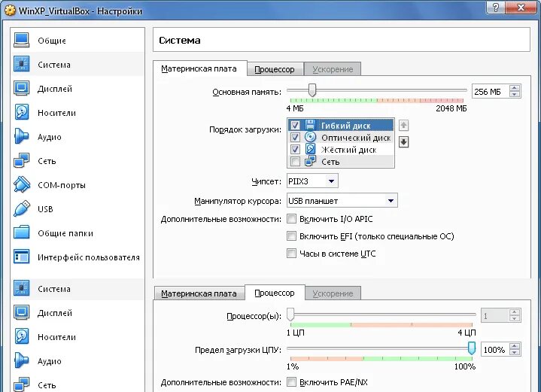Viewport: 541px width, 392px height.
Task: Select the floppy icon of Гибкий диск
Action: (310, 125)
